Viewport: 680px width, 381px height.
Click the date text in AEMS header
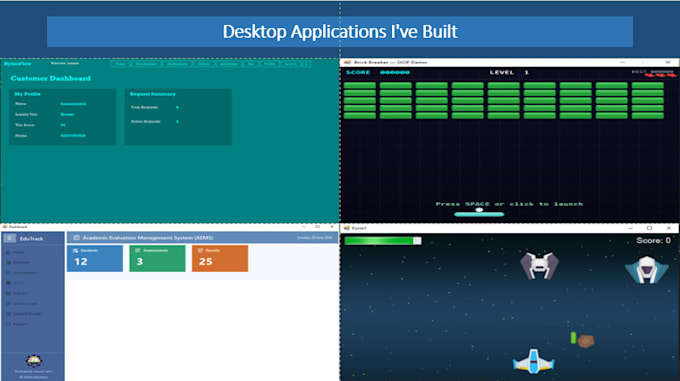(x=315, y=238)
